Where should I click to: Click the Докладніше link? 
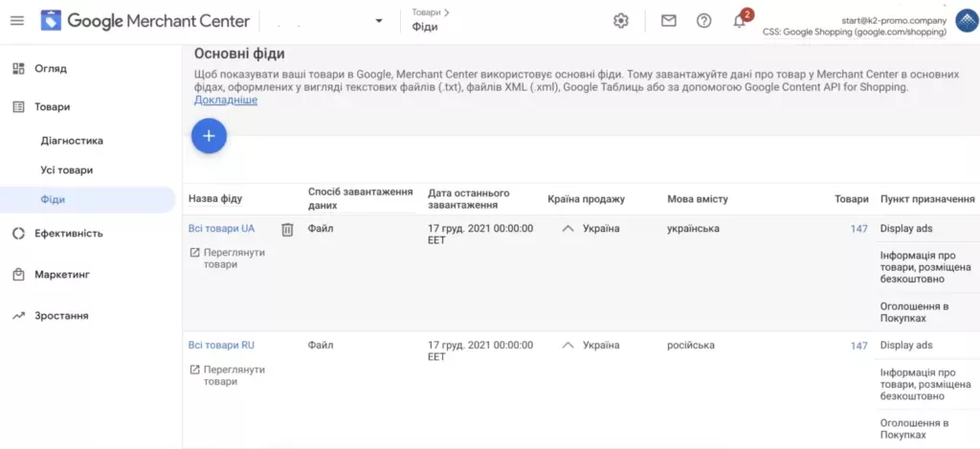coord(226,101)
